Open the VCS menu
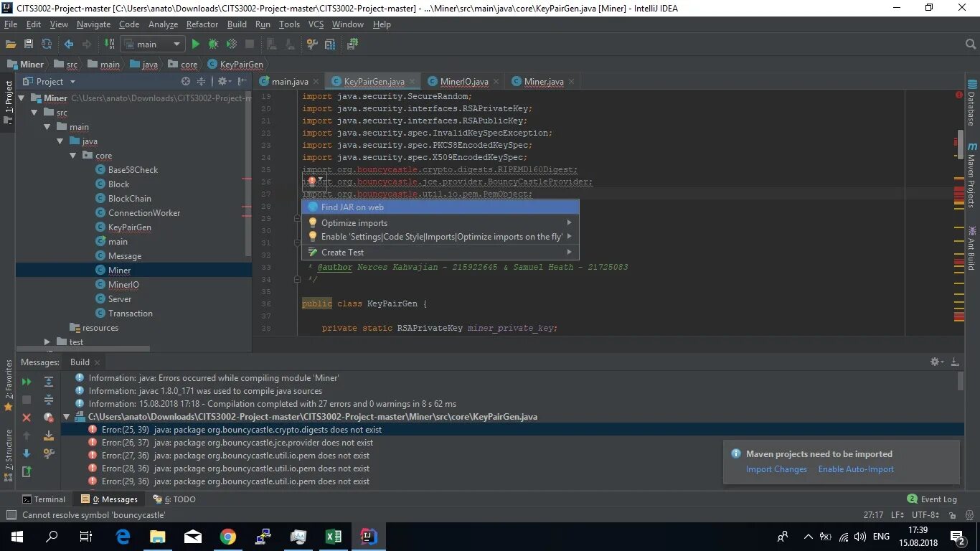 [x=316, y=24]
